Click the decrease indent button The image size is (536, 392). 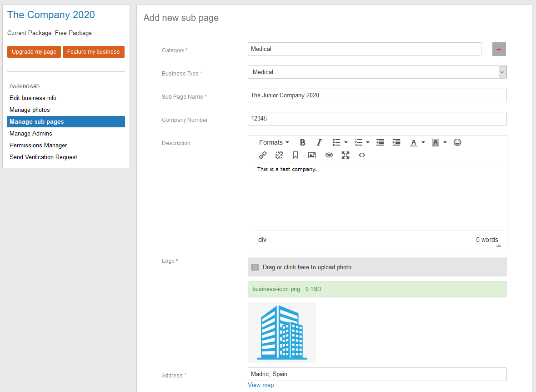click(380, 142)
